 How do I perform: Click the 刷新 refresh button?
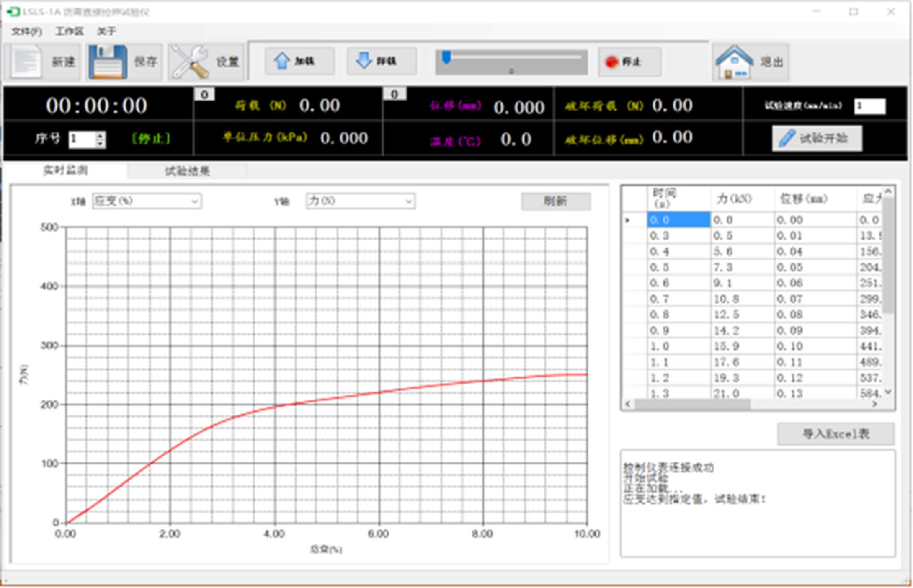(x=555, y=201)
